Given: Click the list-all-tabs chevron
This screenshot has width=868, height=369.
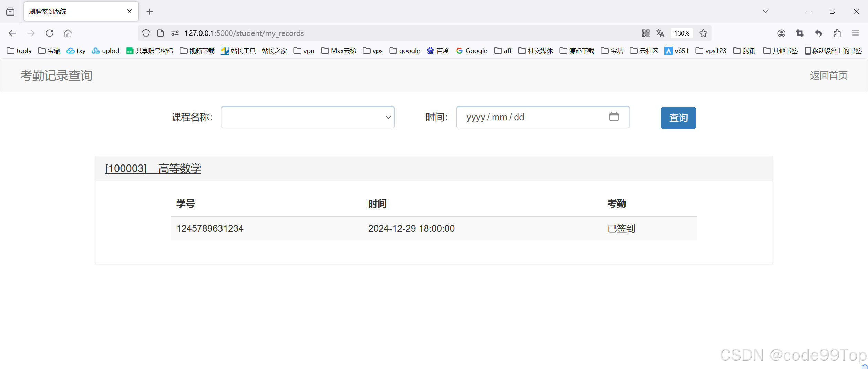Looking at the screenshot, I should [765, 11].
